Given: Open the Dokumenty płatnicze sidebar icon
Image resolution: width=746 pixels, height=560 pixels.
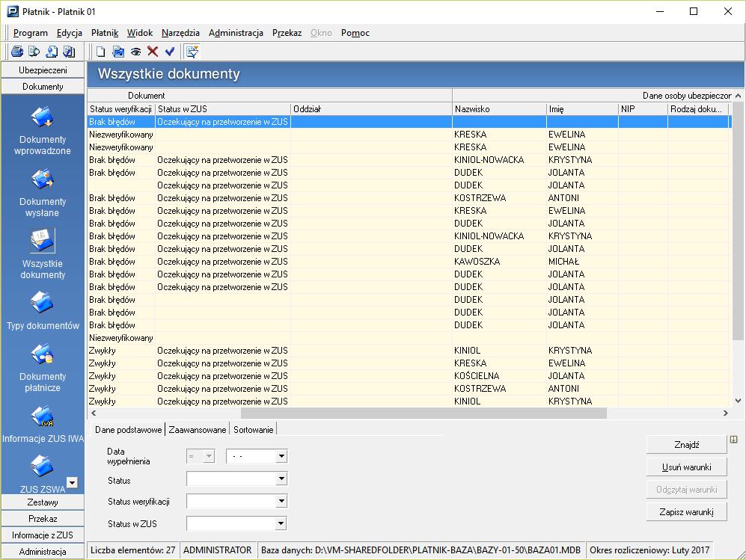Looking at the screenshot, I should click(43, 354).
